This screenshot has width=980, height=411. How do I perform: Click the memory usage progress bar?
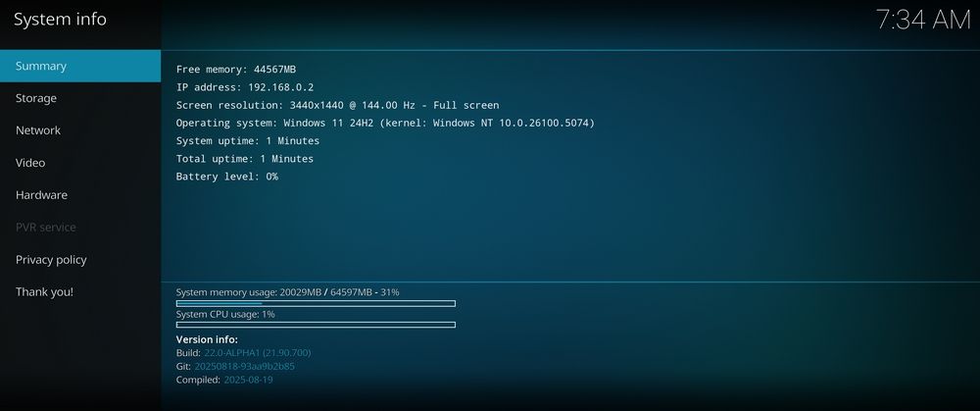point(316,303)
